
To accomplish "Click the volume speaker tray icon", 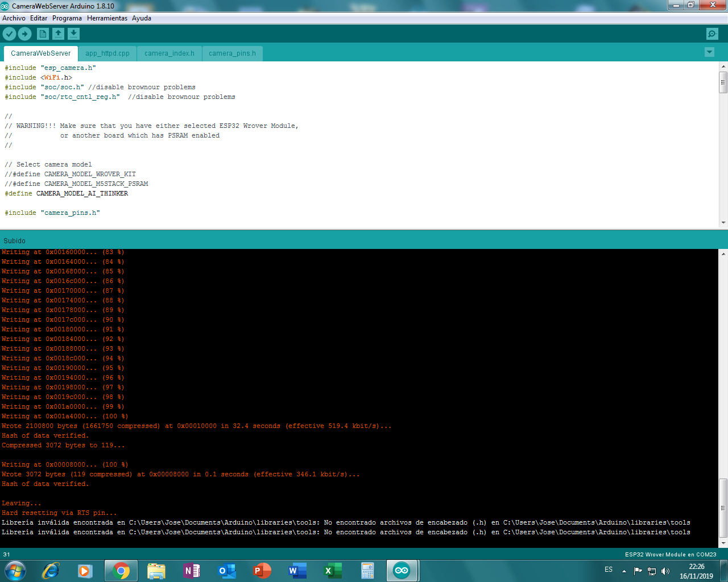I will click(x=665, y=571).
